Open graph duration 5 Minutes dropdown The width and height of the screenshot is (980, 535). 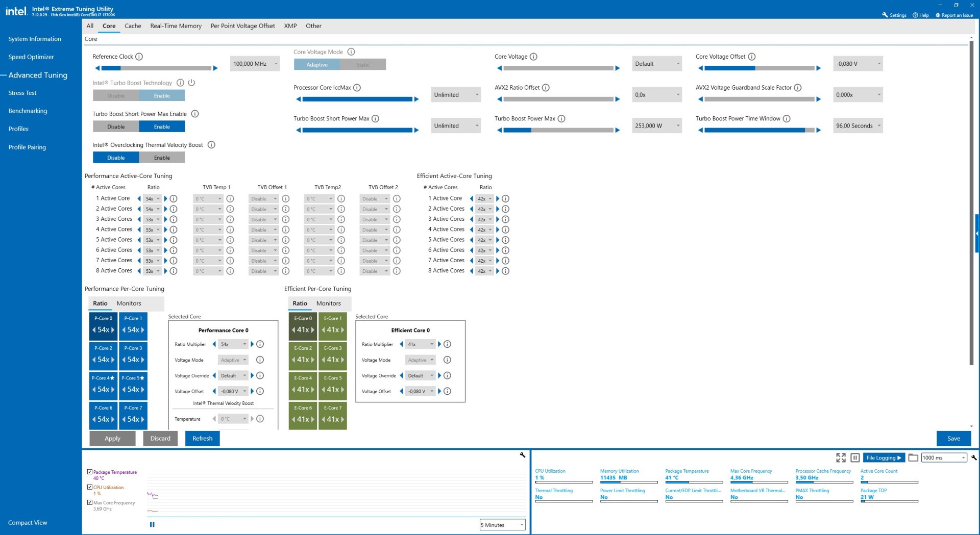tap(502, 525)
